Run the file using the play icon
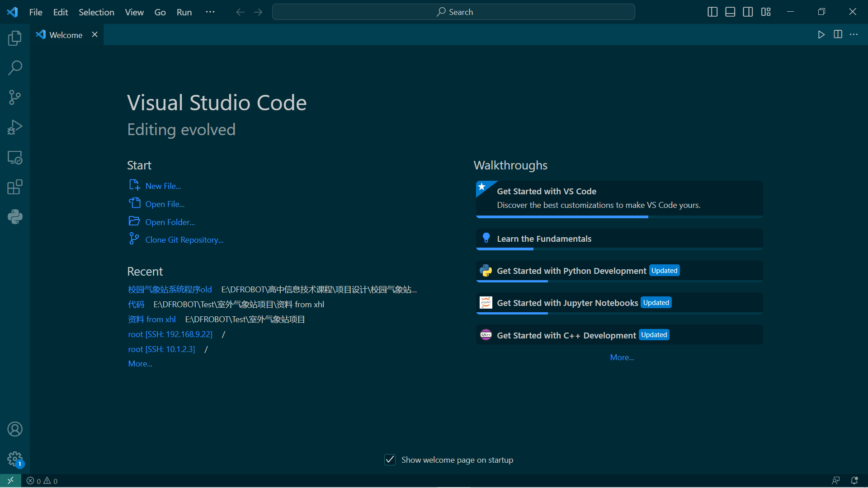 point(821,34)
